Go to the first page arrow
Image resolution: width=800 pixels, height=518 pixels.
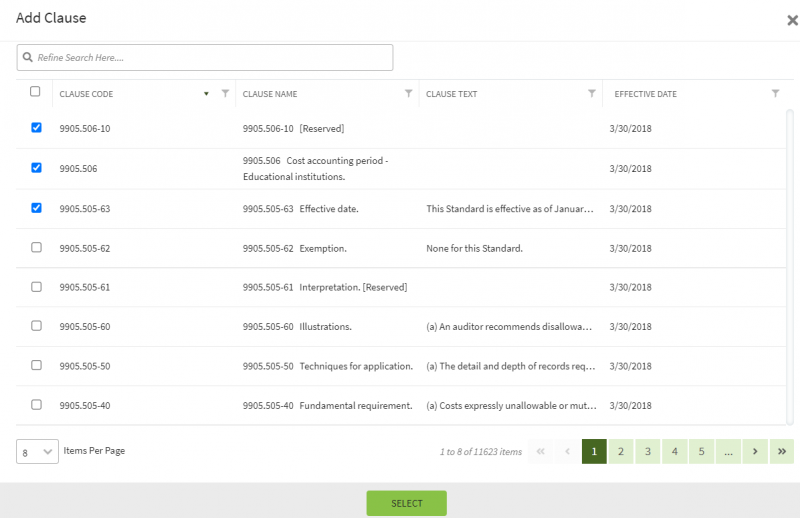(540, 451)
